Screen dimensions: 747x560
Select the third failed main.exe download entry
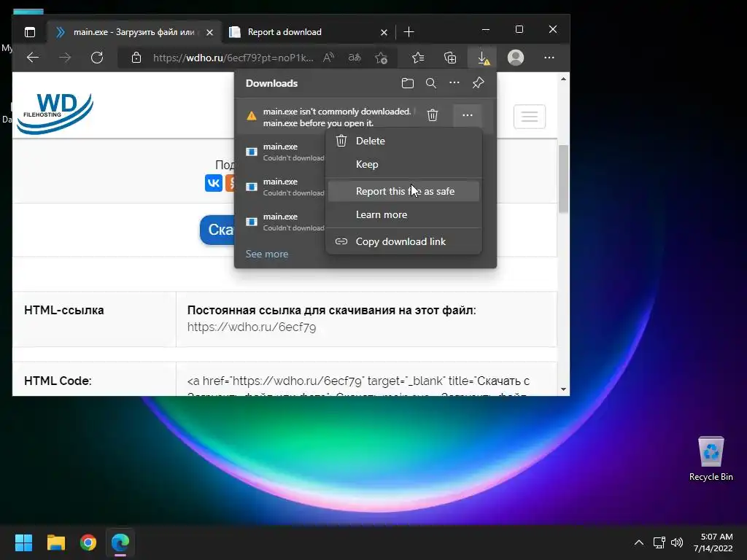tap(281, 222)
